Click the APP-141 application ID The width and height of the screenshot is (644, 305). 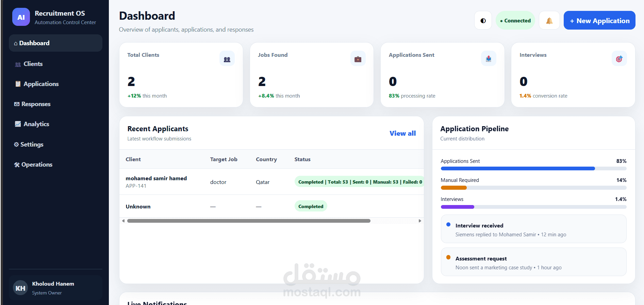click(x=136, y=186)
